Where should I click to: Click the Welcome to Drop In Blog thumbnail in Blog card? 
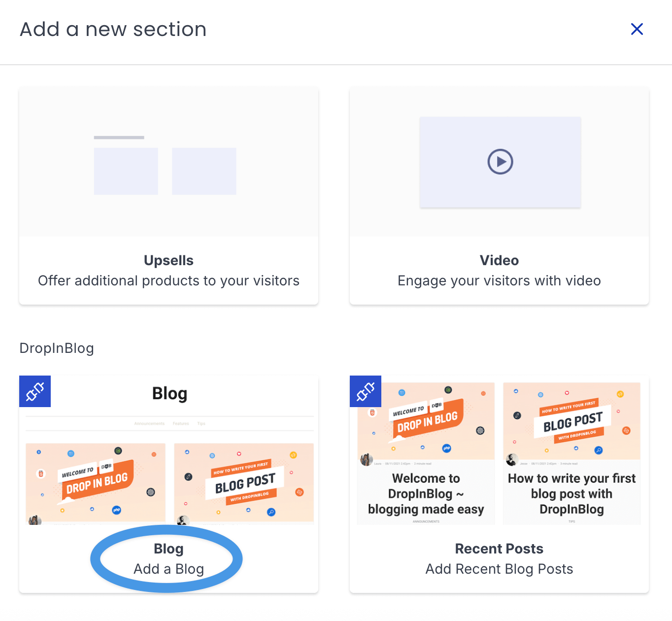pyautogui.click(x=96, y=483)
